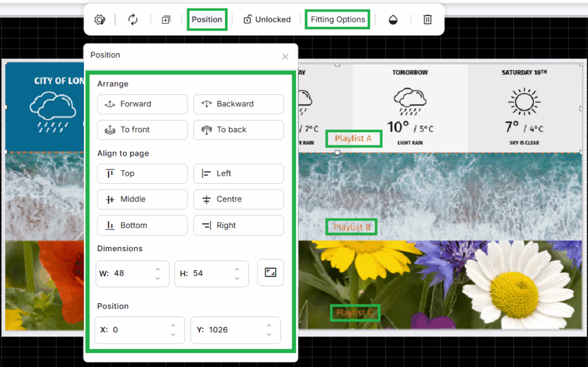Click the rotate/refresh arrows toolbar icon

(x=133, y=20)
